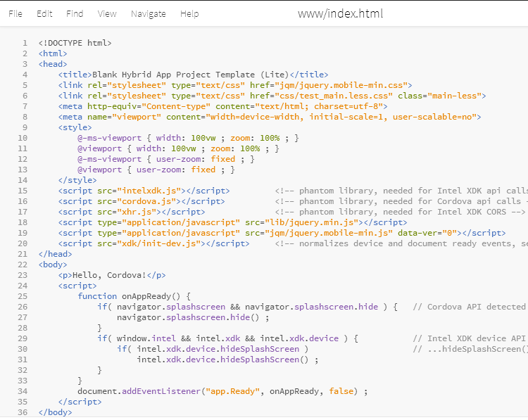Click 'window.intel' on line 29
Viewport: 528px width, 420px height.
point(146,338)
